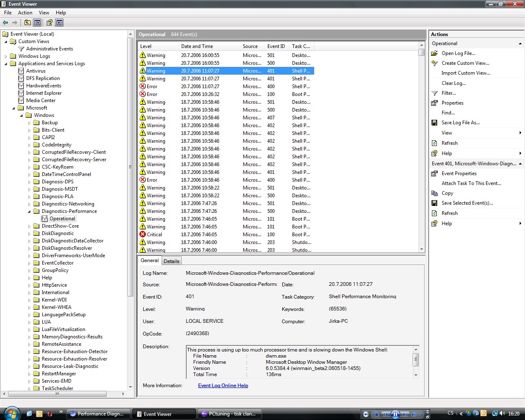Open the Help menu in menu bar

[61, 13]
